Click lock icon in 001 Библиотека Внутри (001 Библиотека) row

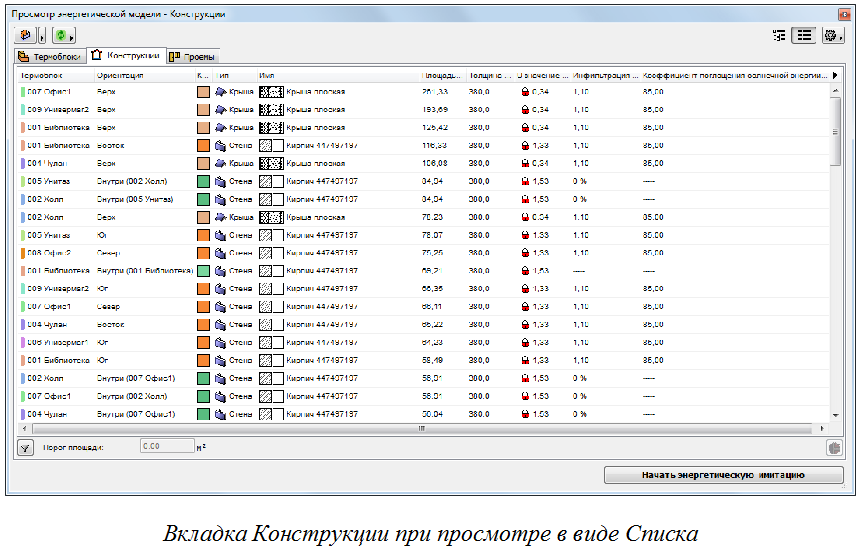pyautogui.click(x=525, y=271)
